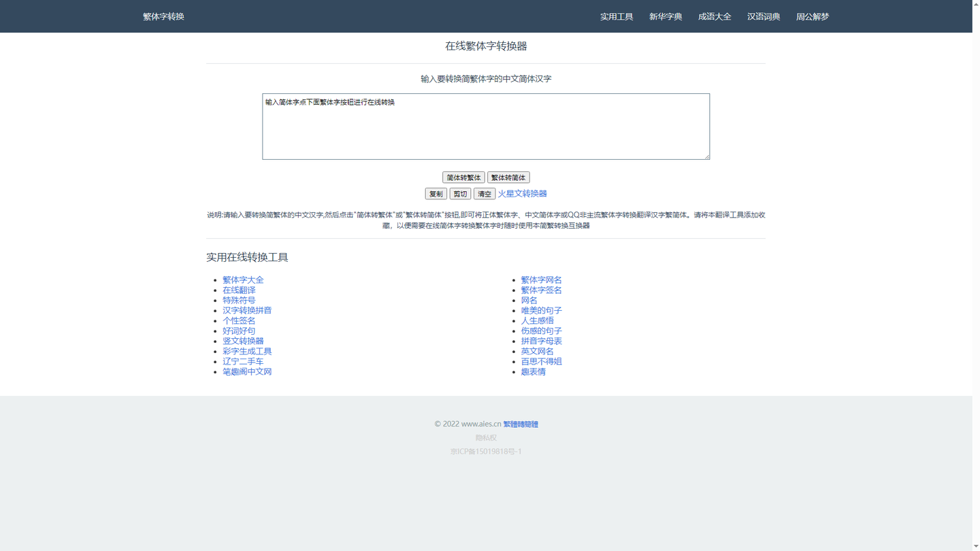
Task: Click the 说明 instructions paragraph text
Action: (x=486, y=220)
